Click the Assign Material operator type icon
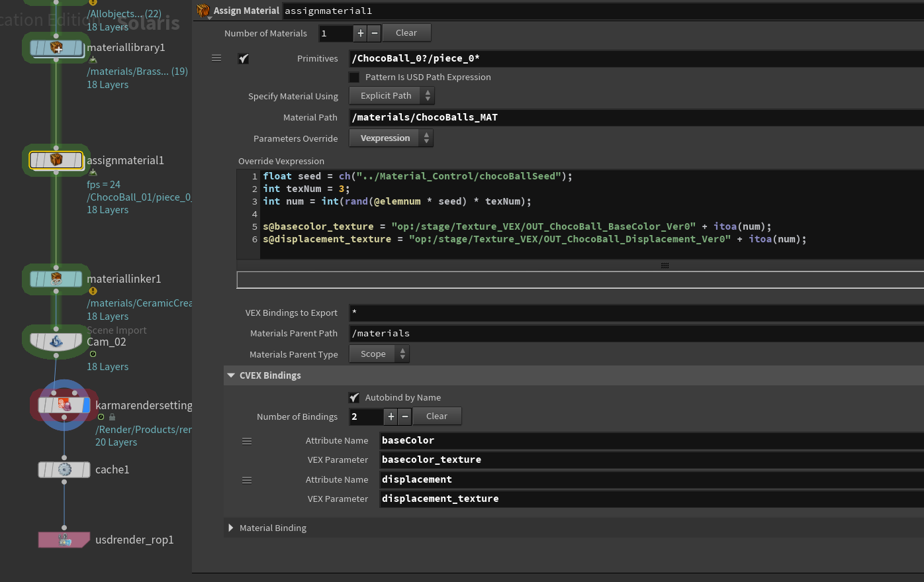Screen dimensions: 924x582 (x=203, y=11)
